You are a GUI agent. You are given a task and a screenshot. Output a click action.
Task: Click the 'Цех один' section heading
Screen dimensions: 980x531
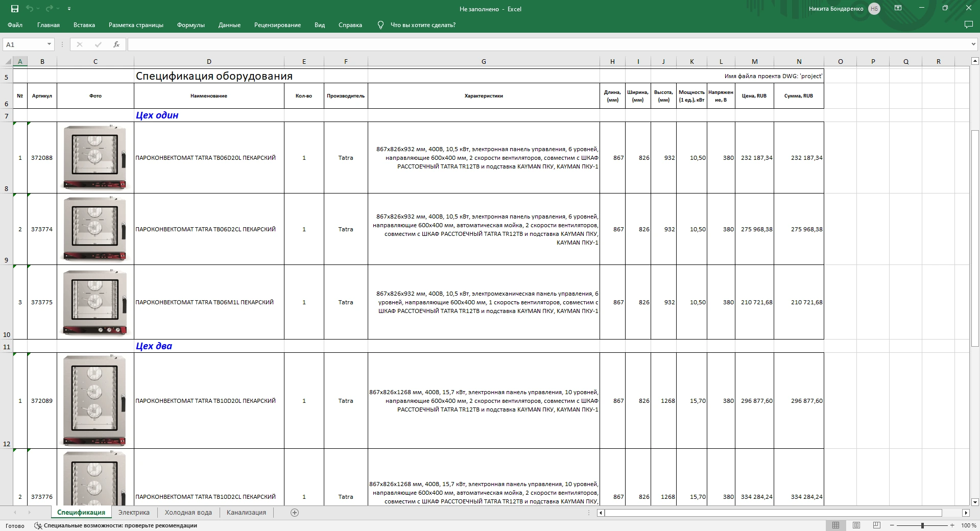(x=157, y=115)
